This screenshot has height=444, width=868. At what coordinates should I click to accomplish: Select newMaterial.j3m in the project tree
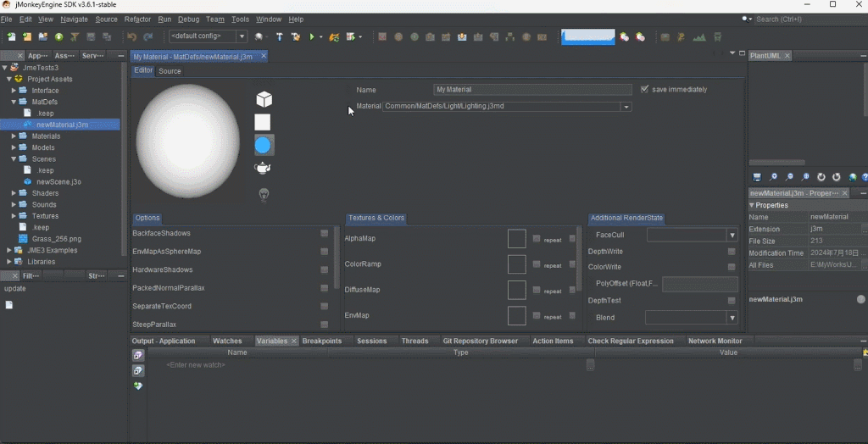point(60,125)
